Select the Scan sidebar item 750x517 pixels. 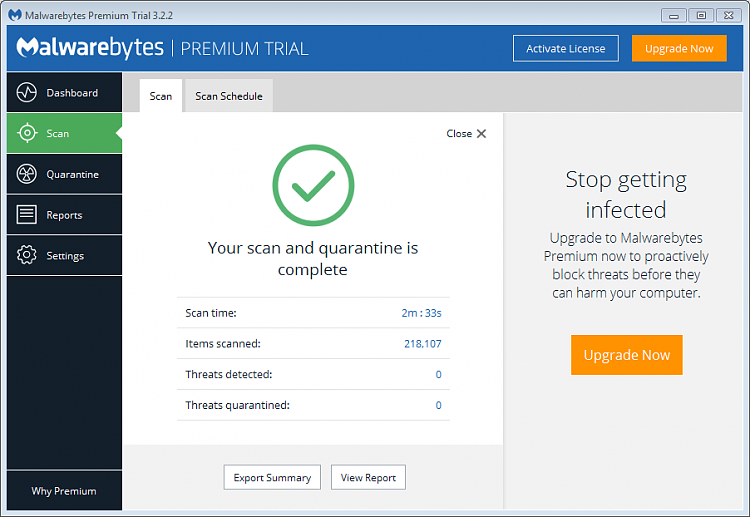point(65,133)
